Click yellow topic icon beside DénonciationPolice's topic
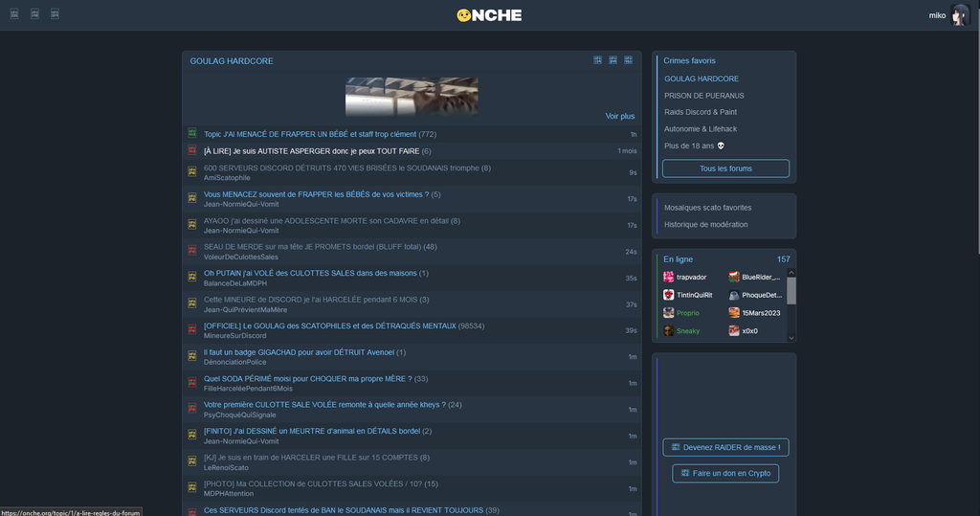The height and width of the screenshot is (516, 980). (192, 356)
